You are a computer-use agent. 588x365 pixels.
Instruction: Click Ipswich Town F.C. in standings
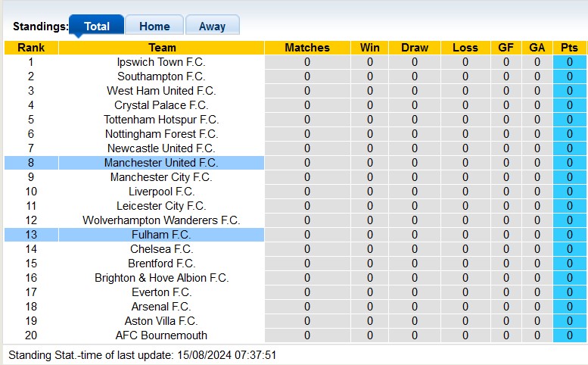161,62
